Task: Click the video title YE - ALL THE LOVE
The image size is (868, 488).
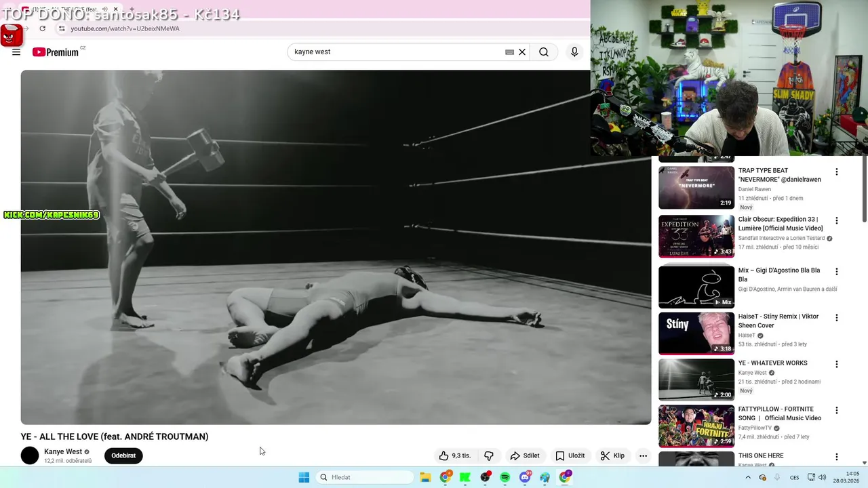Action: 115,436
